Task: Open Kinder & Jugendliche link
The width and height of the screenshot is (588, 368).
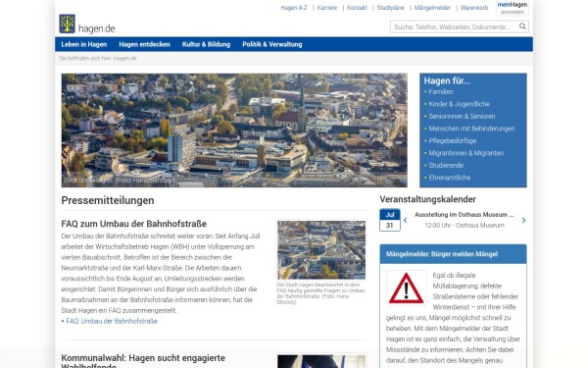Action: pos(459,104)
